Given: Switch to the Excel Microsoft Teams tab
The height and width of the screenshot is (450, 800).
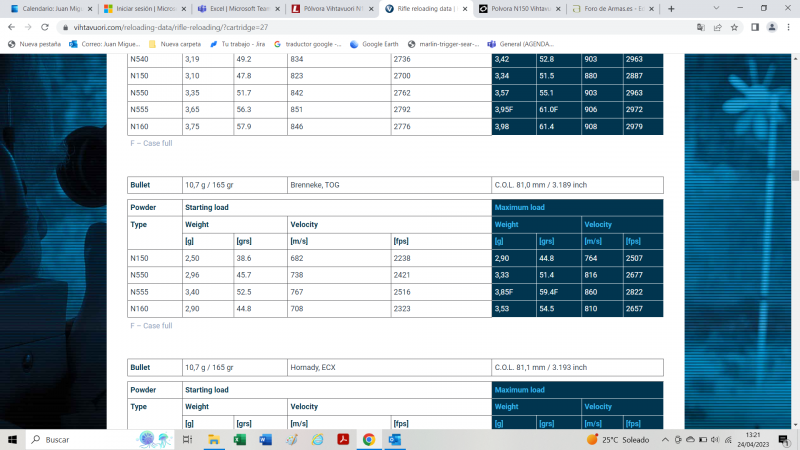Looking at the screenshot, I should coord(234,8).
